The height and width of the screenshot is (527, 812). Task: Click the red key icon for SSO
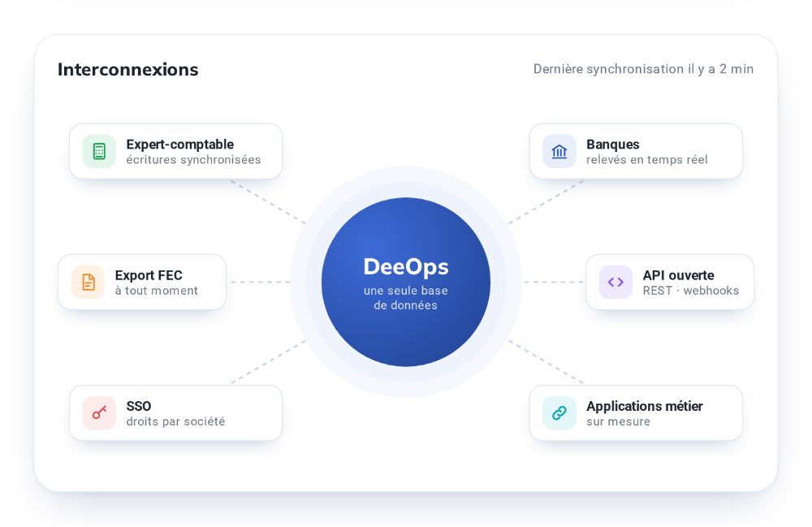click(x=99, y=413)
